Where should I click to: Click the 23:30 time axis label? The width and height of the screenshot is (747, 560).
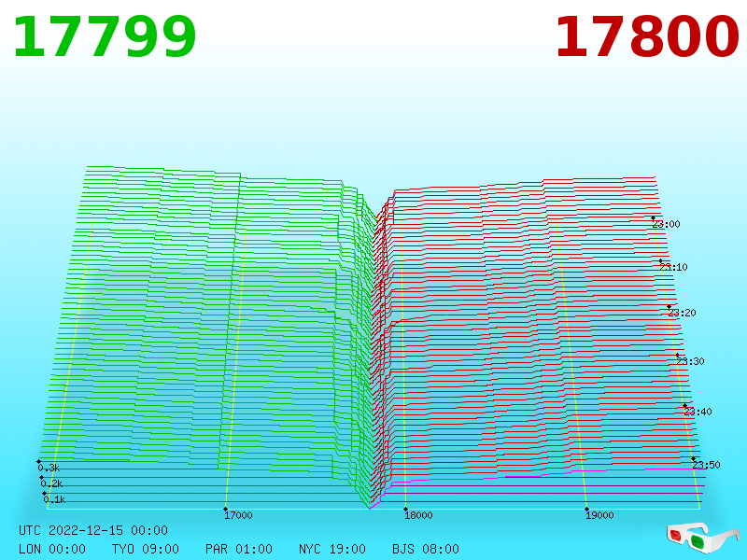690,361
